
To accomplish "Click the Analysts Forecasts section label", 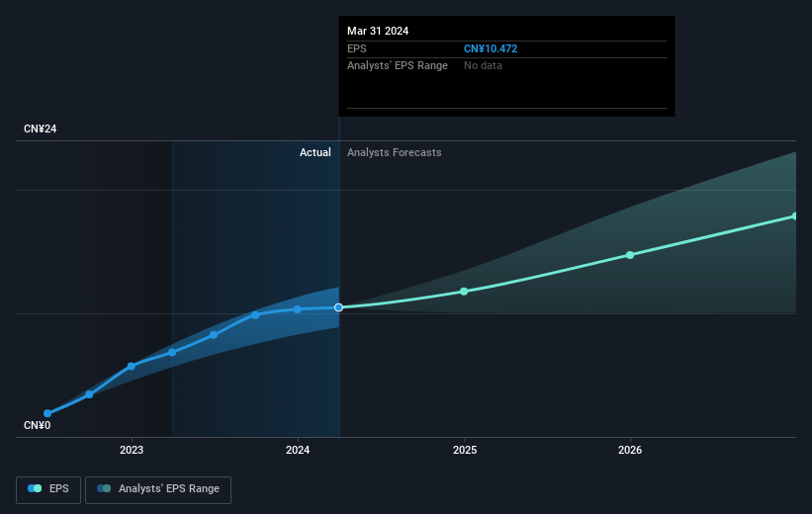I will (394, 152).
